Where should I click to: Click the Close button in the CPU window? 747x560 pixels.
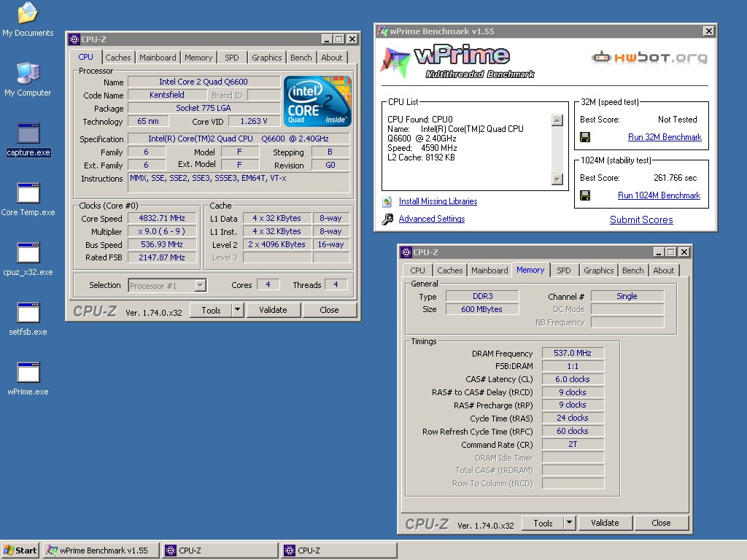click(329, 310)
